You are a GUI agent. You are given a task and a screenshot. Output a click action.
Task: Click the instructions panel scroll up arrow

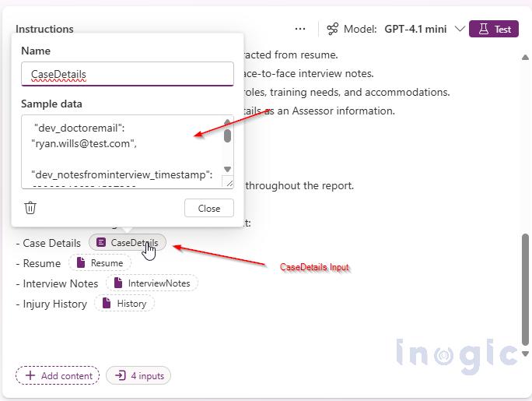pos(525,57)
